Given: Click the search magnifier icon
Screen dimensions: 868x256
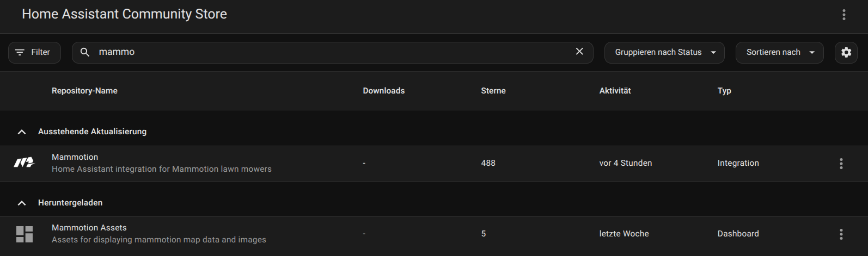Looking at the screenshot, I should 85,52.
